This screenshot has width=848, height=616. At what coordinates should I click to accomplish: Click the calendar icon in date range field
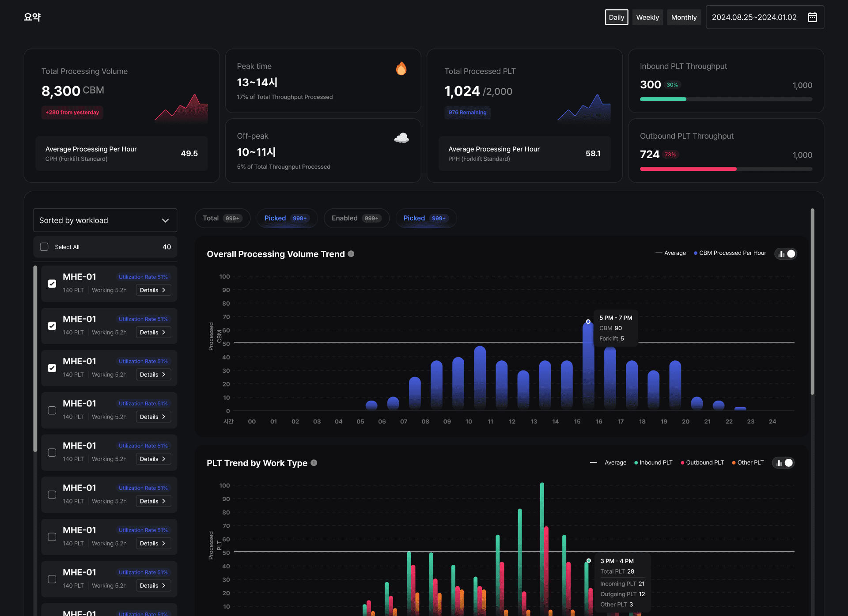[x=812, y=17]
